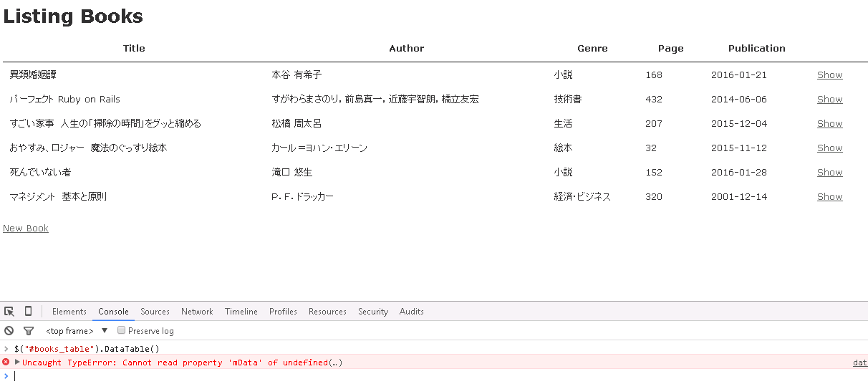Viewport: 868px width, 389px height.
Task: Expand the Uncaught TypeError stack triangle
Action: (17, 362)
